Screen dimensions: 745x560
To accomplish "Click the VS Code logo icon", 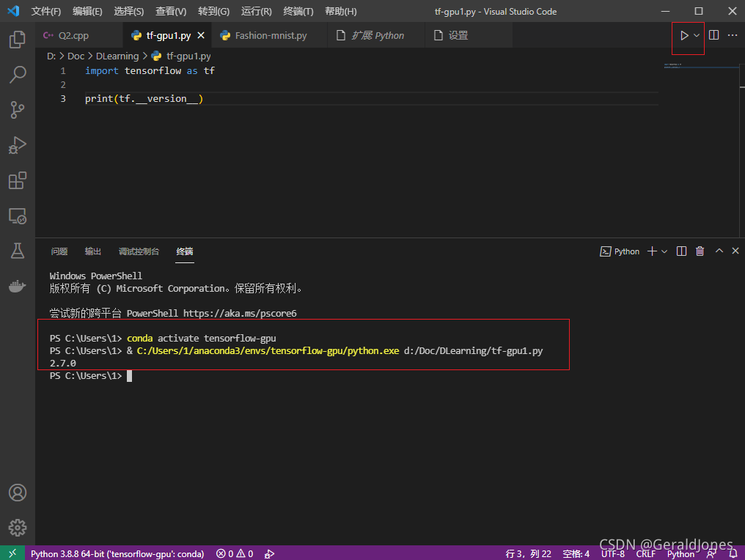I will pos(13,11).
